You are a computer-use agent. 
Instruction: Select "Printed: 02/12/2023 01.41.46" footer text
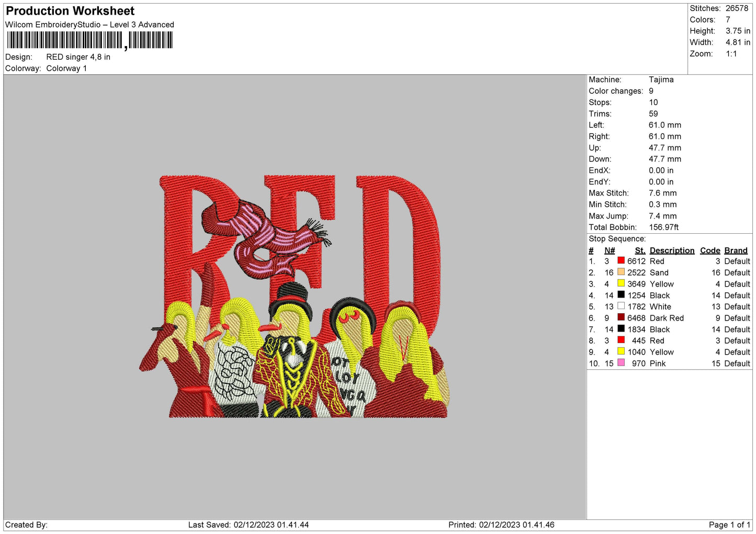(x=501, y=525)
